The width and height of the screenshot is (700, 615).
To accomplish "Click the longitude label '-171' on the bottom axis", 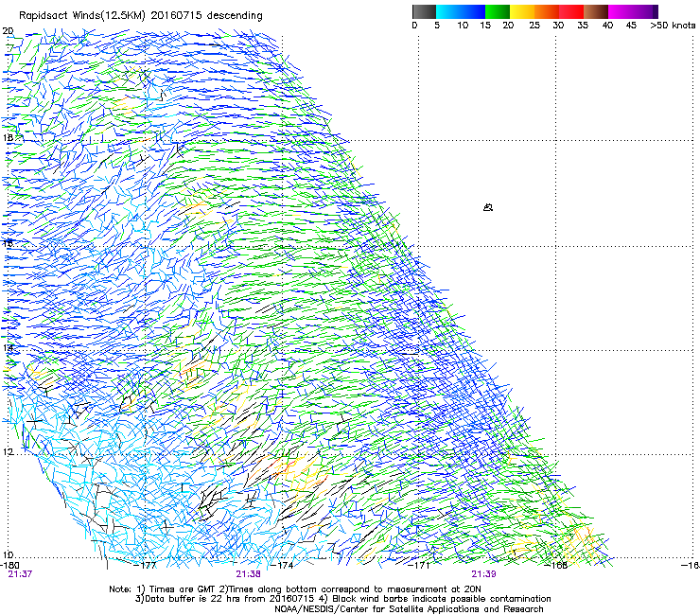I will tap(419, 565).
